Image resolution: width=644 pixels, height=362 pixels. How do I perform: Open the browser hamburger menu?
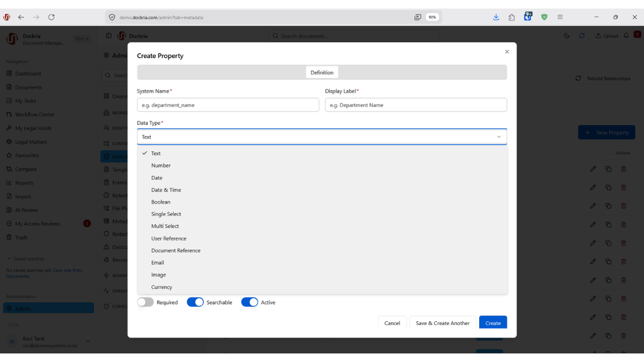560,17
